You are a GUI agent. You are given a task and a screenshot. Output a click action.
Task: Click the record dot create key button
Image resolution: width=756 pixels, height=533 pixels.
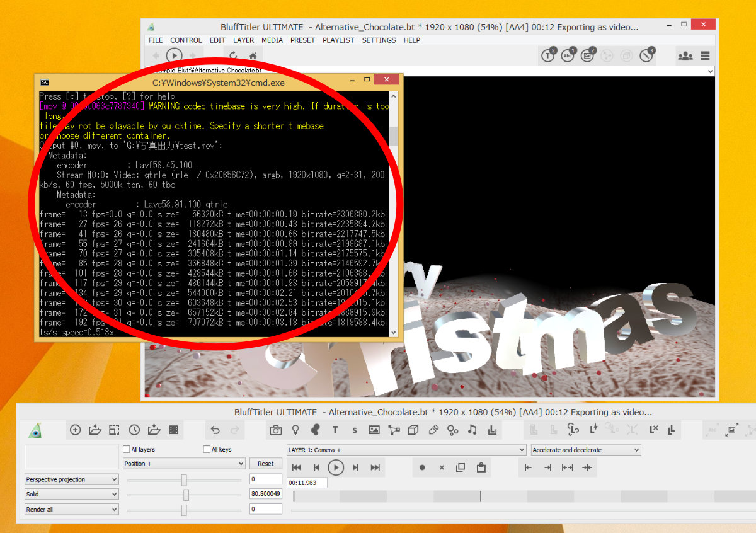(x=422, y=467)
